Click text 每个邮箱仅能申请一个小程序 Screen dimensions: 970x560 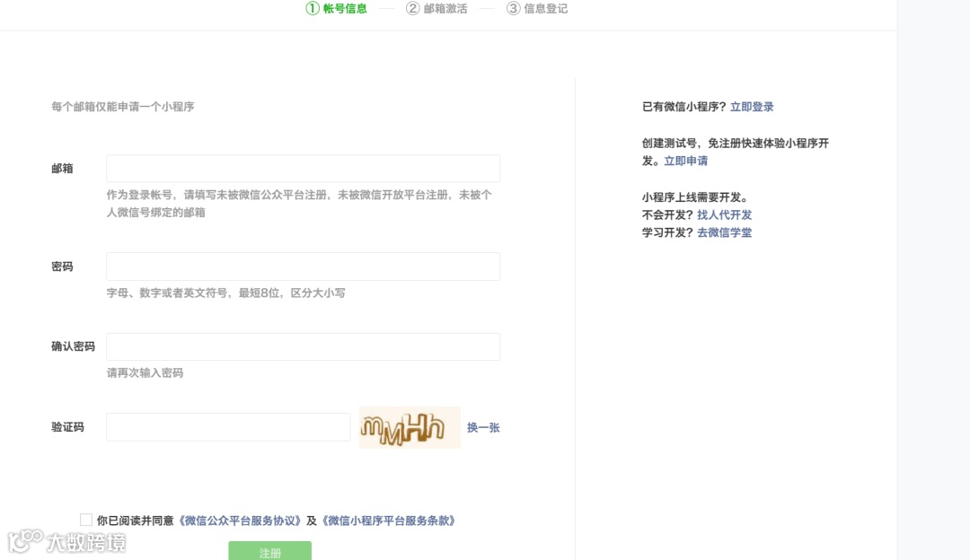point(122,106)
